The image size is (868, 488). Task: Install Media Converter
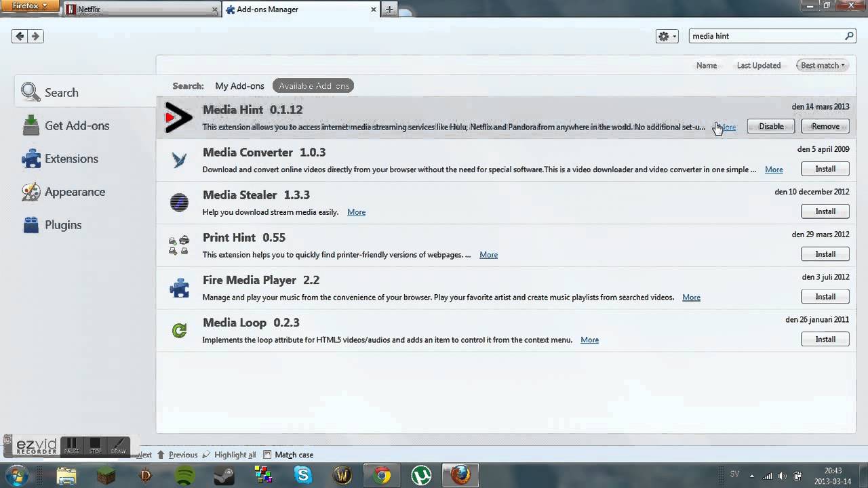coord(825,169)
